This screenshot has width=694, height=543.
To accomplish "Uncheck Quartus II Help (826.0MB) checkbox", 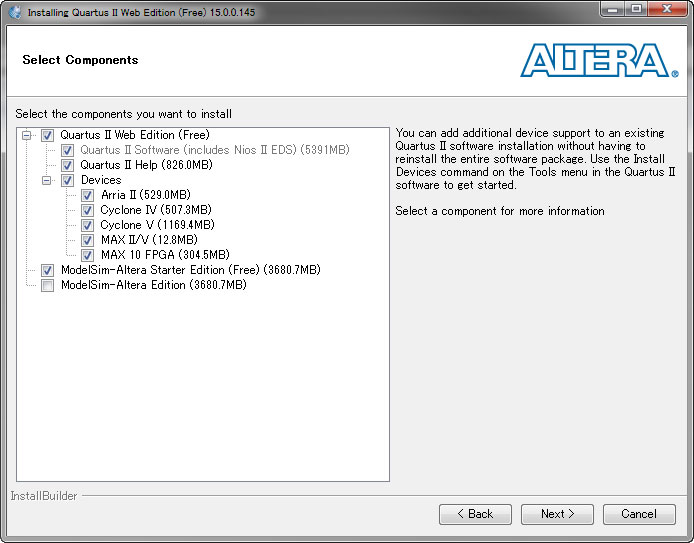I will point(67,165).
